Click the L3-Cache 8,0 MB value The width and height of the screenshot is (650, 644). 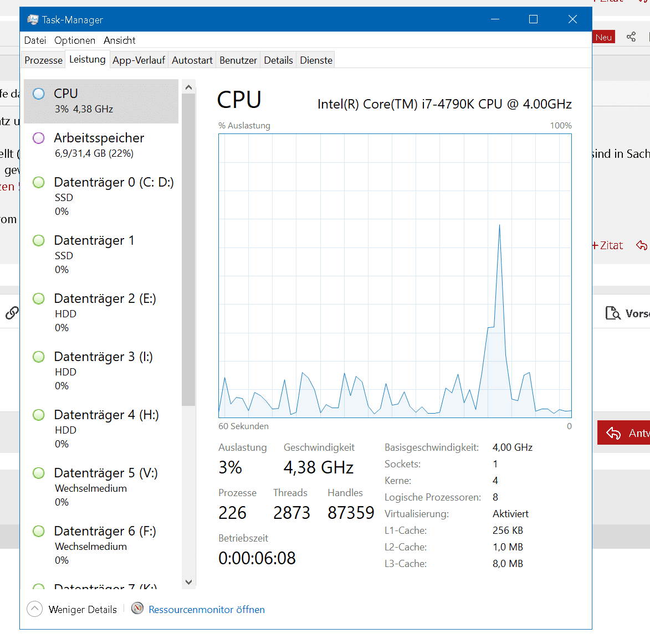508,564
